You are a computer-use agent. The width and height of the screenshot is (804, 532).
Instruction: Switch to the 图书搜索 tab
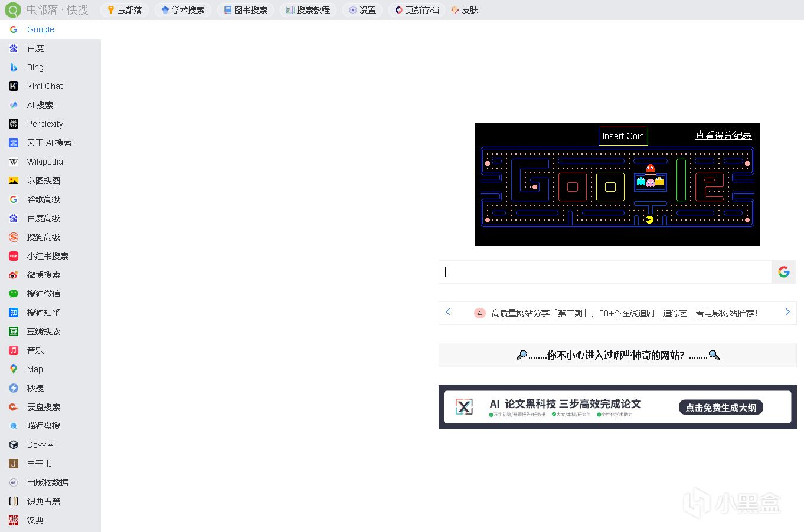pos(246,10)
